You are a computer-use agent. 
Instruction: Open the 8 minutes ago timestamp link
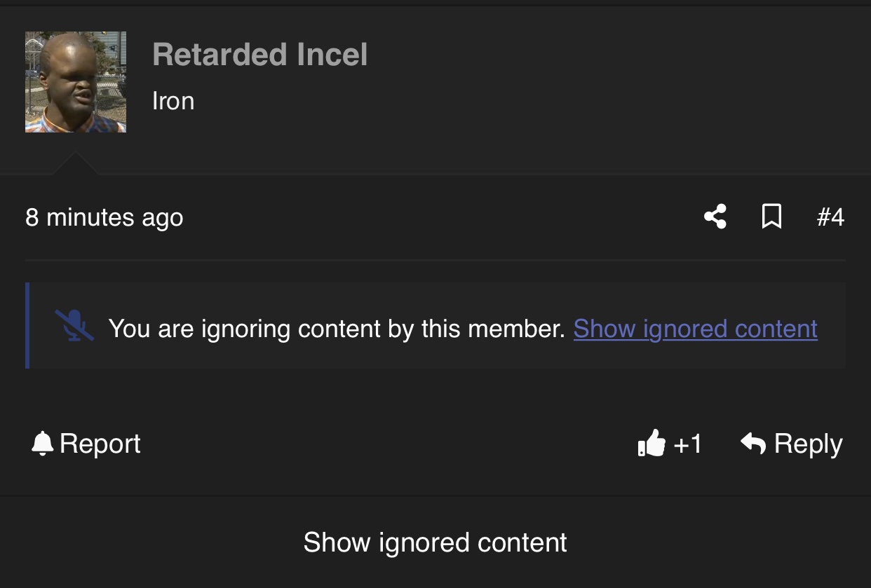coord(104,217)
